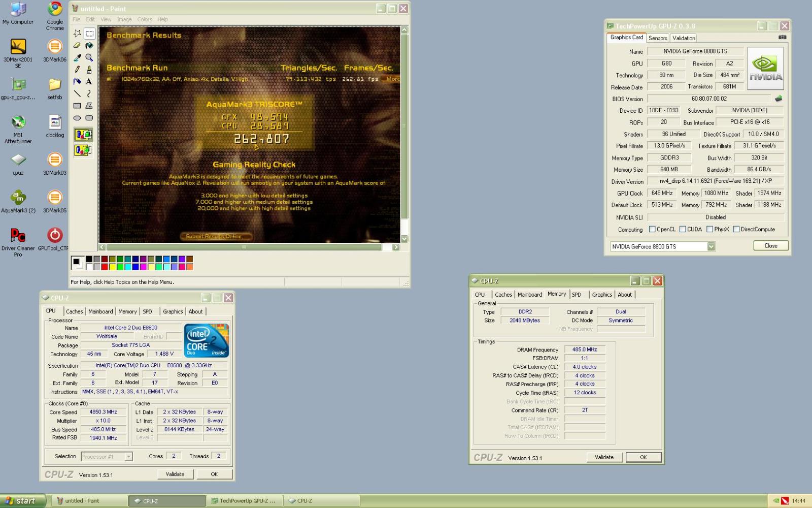Toggle the OpenCL checkbox in GPU-Z
Image resolution: width=812 pixels, height=508 pixels.
[652, 229]
